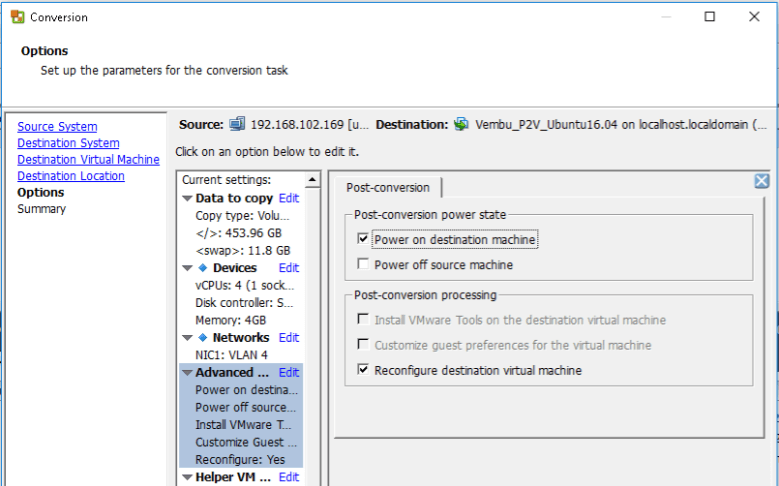This screenshot has width=779, height=486.
Task: Select the Disk controller row
Action: [242, 303]
